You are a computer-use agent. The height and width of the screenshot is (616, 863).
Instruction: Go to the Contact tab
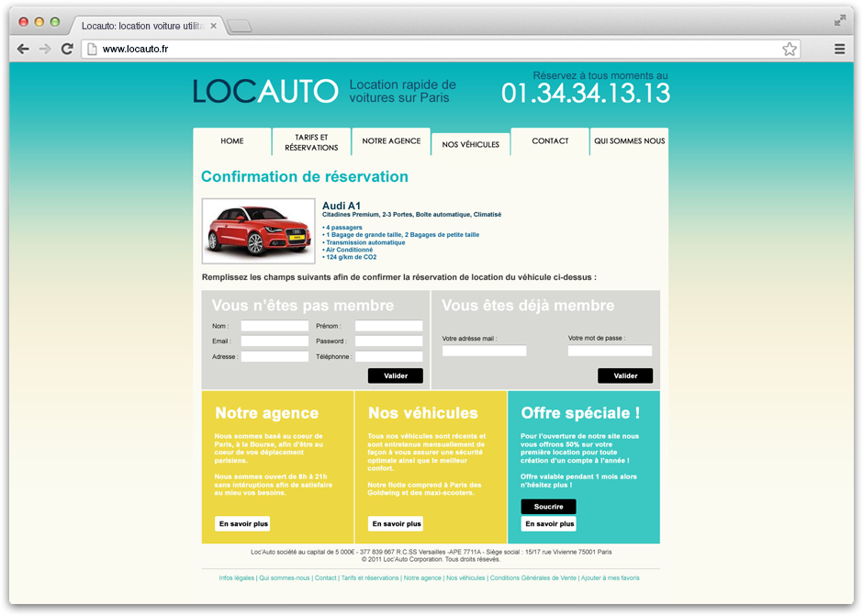pos(550,141)
